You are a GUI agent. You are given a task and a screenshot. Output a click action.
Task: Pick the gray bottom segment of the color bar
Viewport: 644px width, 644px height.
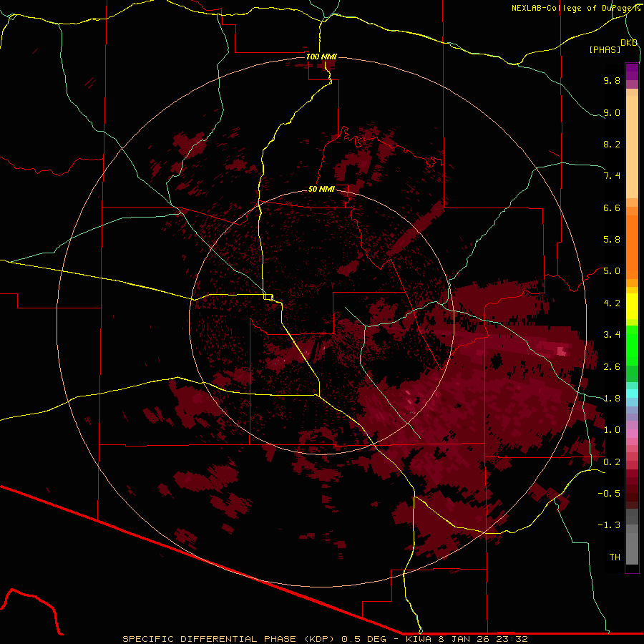pos(632,545)
